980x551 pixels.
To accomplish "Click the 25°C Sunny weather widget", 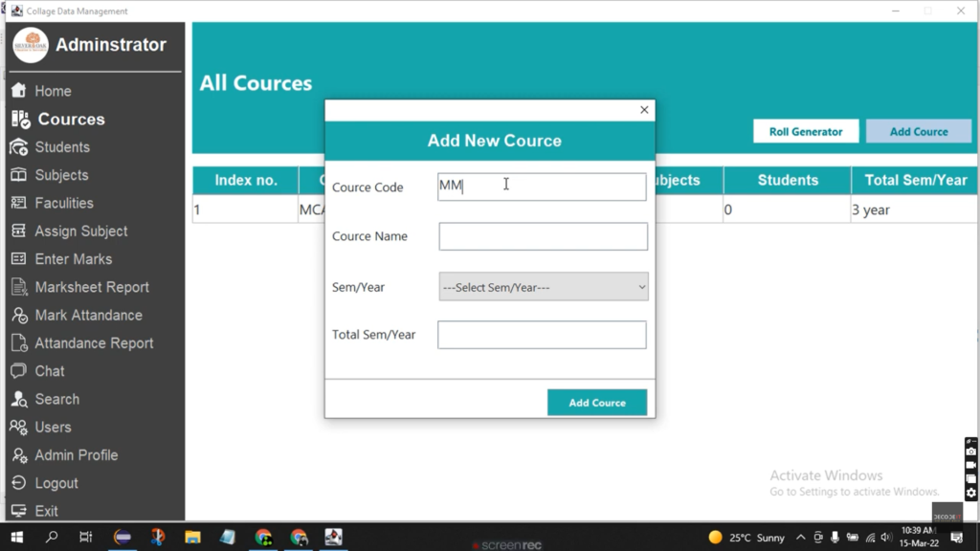I will 746,538.
